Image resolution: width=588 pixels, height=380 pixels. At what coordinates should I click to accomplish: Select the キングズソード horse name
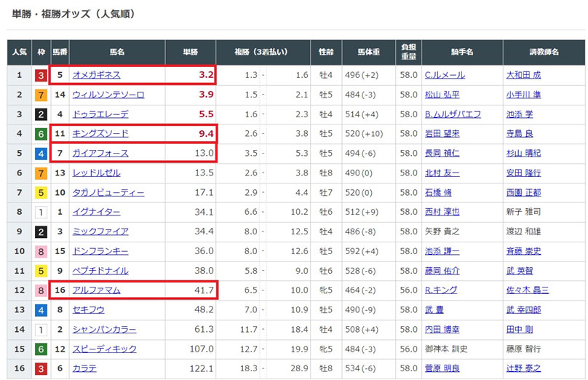pyautogui.click(x=100, y=134)
